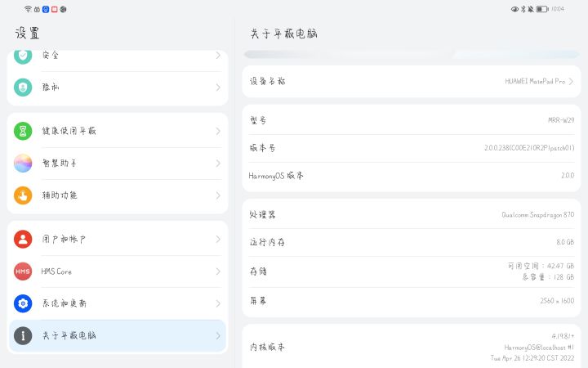Tap 2560 x 1600 screen resolution value
The height and width of the screenshot is (368, 588).
[557, 301]
